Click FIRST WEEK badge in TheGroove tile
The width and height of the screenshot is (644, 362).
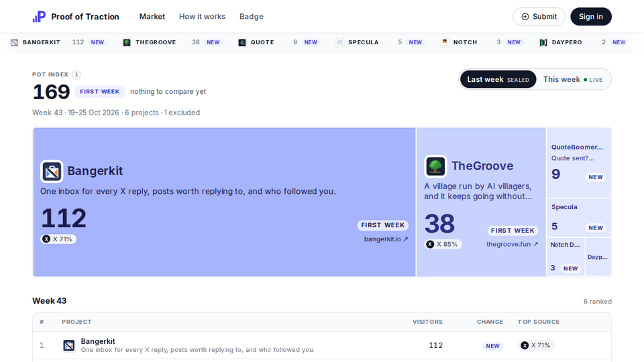513,231
